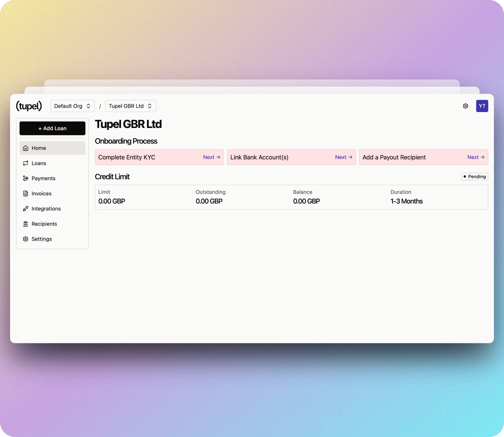Open settings via top-right gear icon
The width and height of the screenshot is (504, 437).
tap(465, 106)
